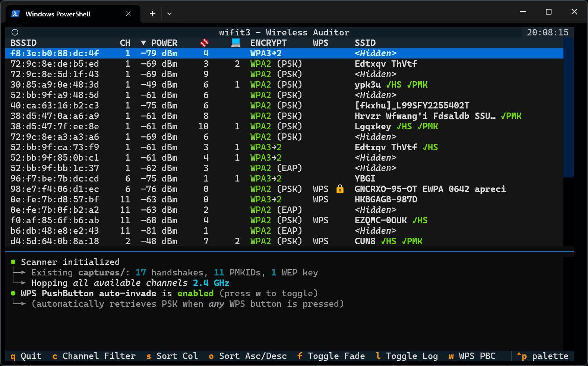This screenshot has width=588, height=366.
Task: Click the PowerShell icon in the tab
Action: (x=15, y=14)
